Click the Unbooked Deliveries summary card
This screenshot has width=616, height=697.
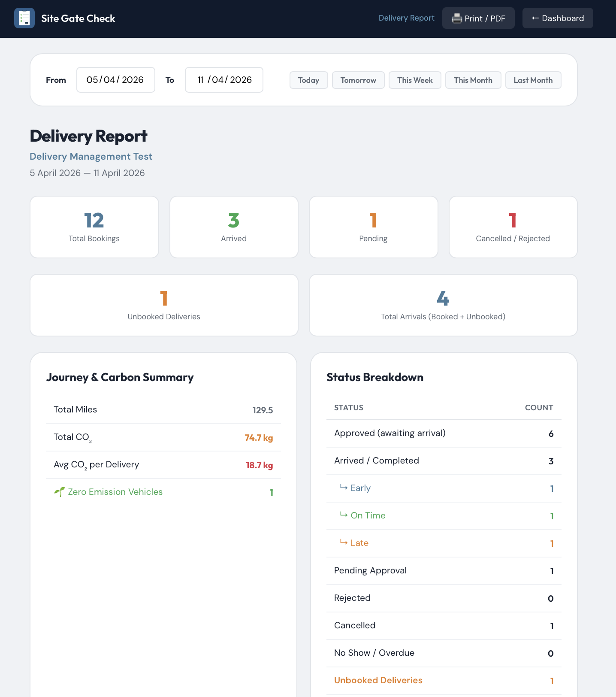pos(164,305)
